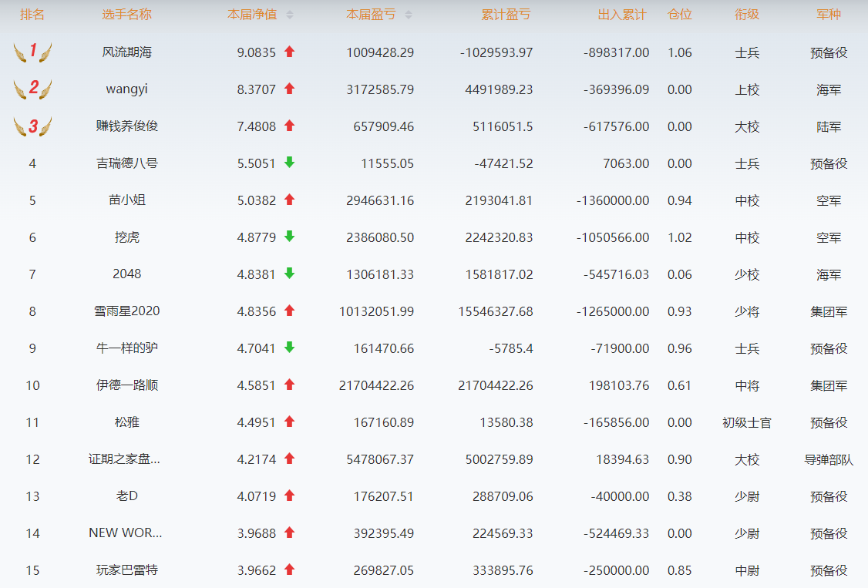Image resolution: width=868 pixels, height=588 pixels.
Task: Select player 牛一样的驴
Action: [x=126, y=348]
